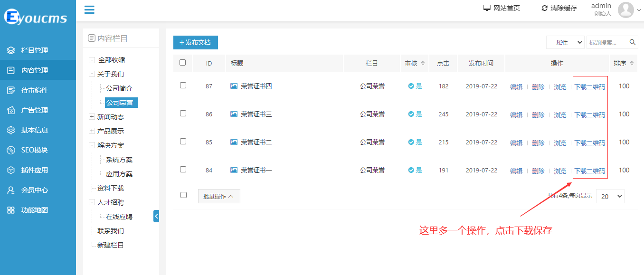The width and height of the screenshot is (644, 275).
Task: Click the 基本信息 gear icon
Action: point(11,130)
